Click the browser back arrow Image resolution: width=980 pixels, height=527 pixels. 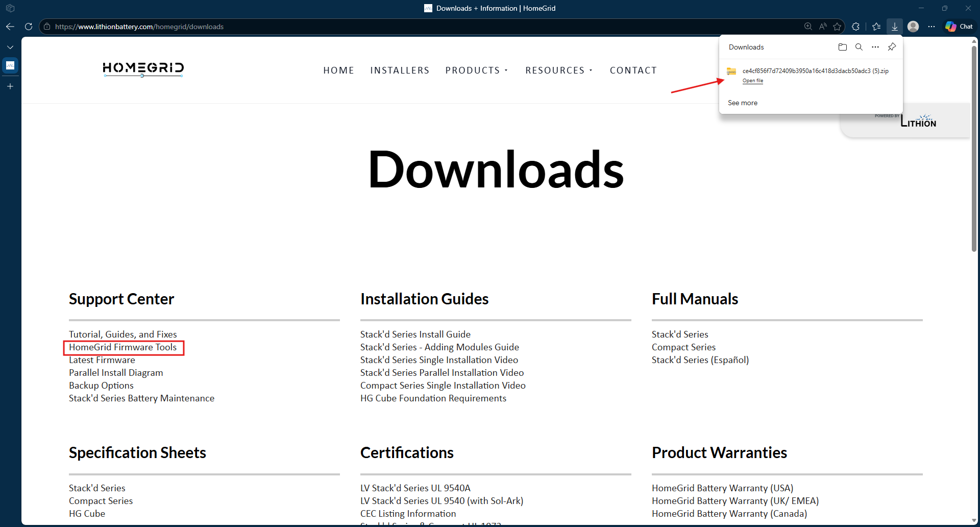tap(10, 27)
